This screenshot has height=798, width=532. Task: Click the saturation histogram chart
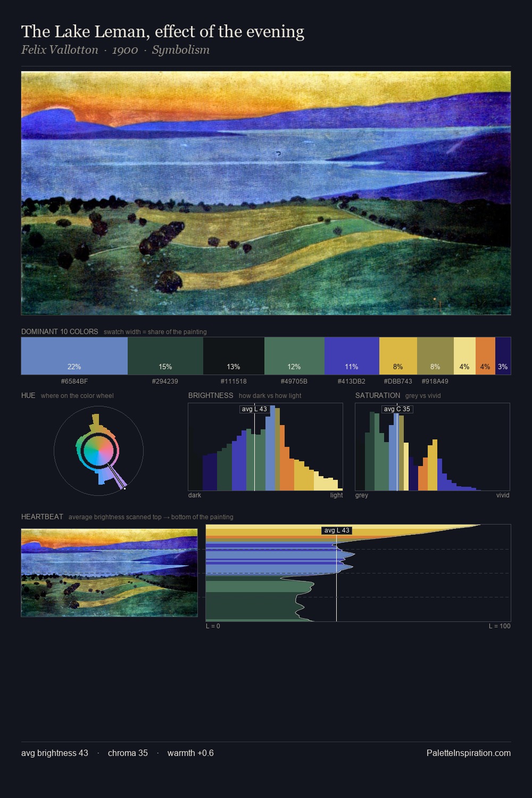433,447
